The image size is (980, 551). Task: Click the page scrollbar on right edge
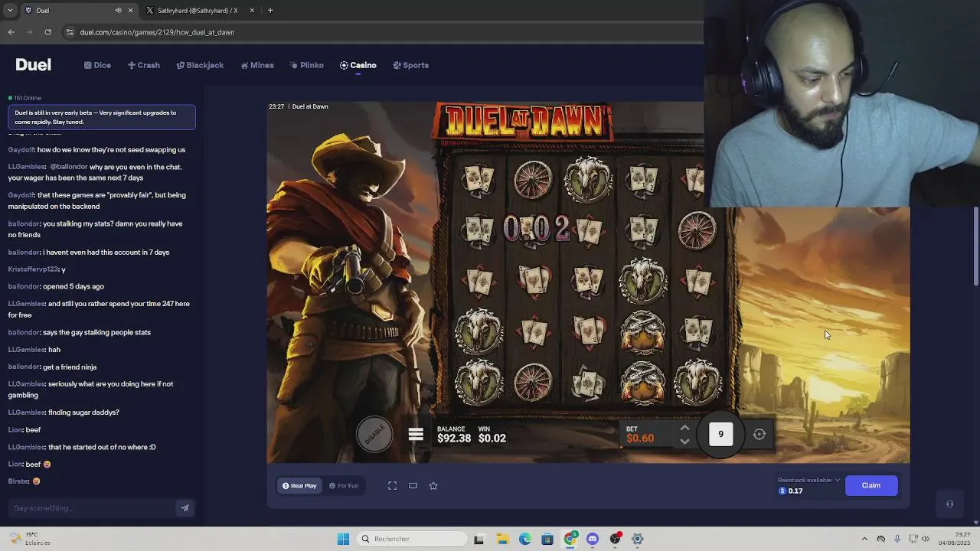[975, 245]
